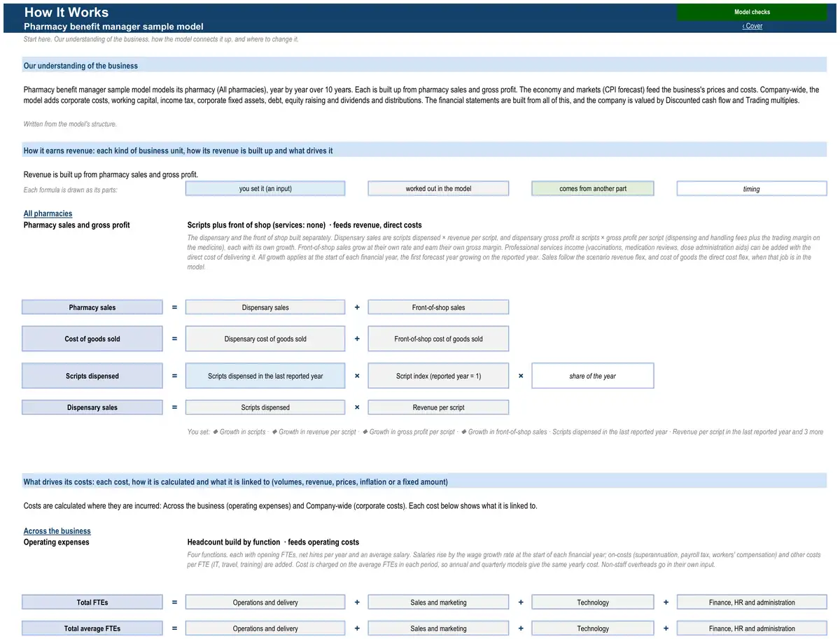The image size is (840, 639).
Task: Click Sales and marketing in Total FTEs row
Action: [438, 602]
